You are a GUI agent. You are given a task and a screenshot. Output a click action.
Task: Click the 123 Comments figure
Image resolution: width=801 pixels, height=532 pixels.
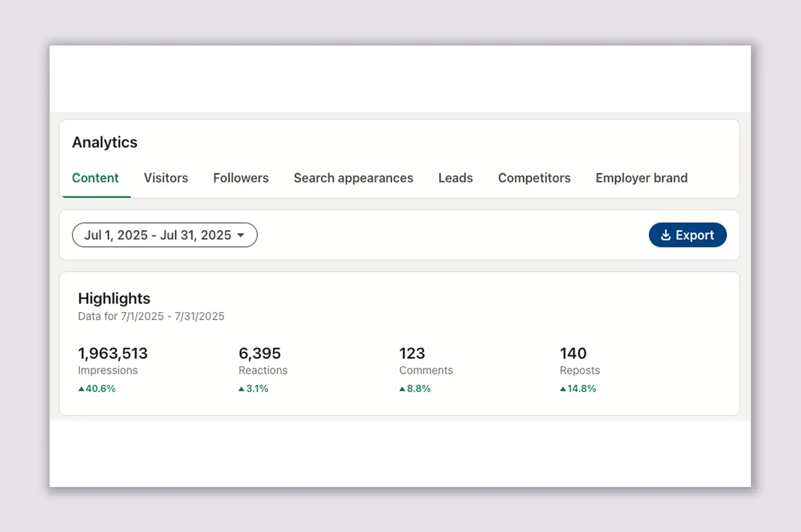(412, 353)
